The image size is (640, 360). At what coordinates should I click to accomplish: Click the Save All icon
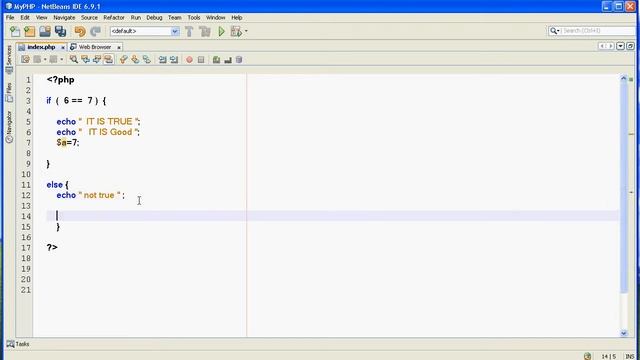tap(60, 31)
